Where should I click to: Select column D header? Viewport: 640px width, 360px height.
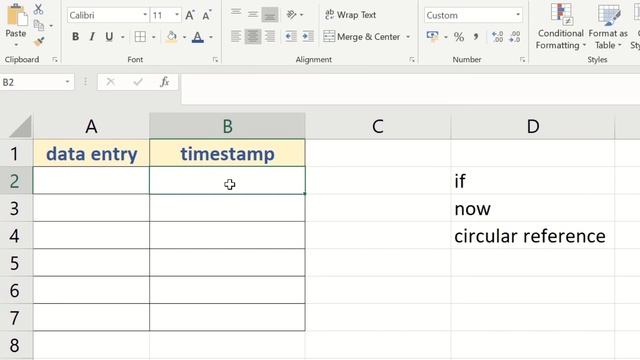pyautogui.click(x=533, y=127)
